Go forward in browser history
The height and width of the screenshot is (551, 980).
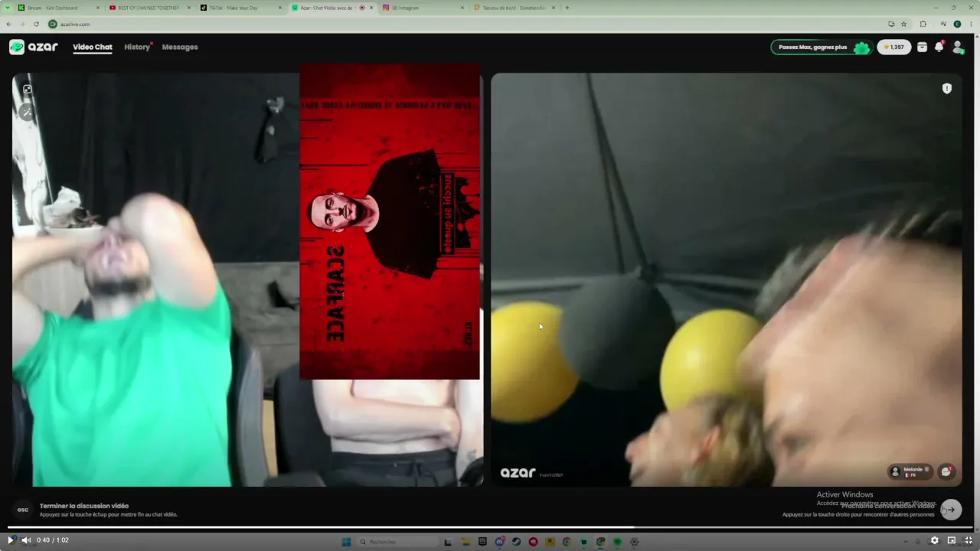click(x=22, y=24)
